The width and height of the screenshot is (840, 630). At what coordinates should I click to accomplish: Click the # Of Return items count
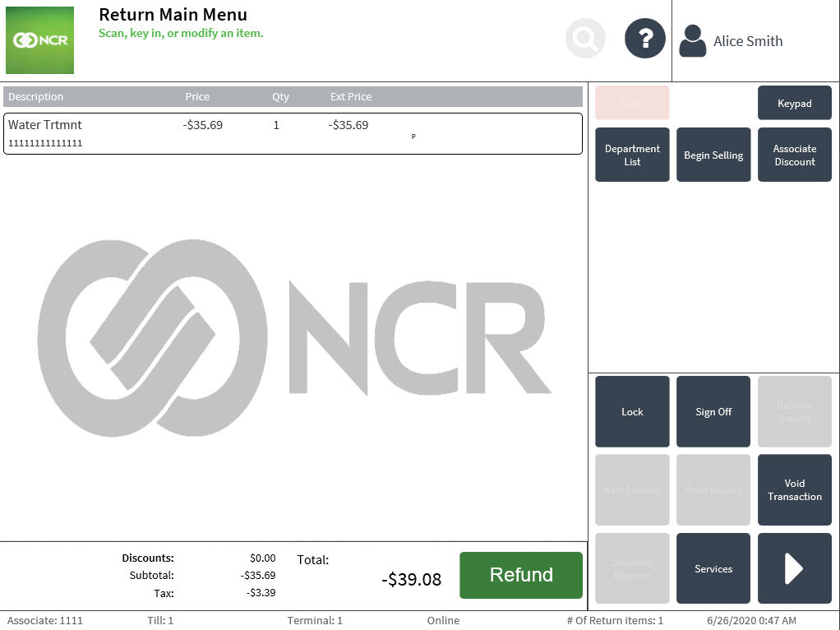(615, 620)
